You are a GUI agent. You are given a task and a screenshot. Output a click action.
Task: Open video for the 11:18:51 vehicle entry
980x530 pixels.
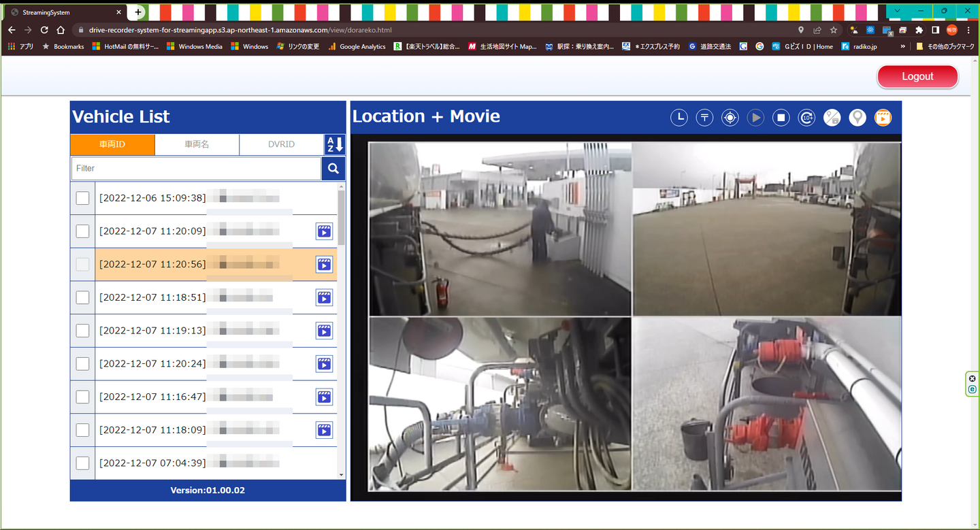(x=324, y=297)
